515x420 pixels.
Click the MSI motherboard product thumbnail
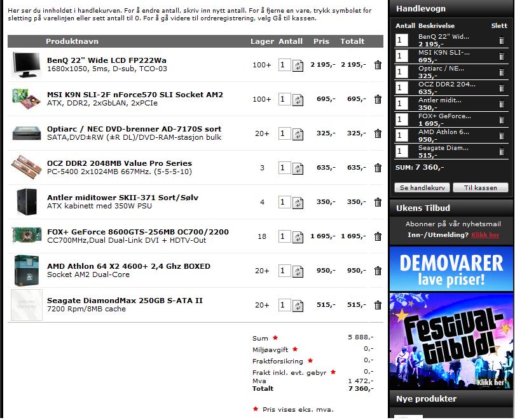pyautogui.click(x=26, y=98)
